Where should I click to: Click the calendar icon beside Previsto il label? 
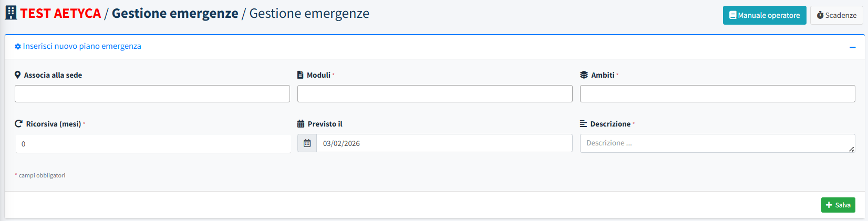click(x=301, y=124)
